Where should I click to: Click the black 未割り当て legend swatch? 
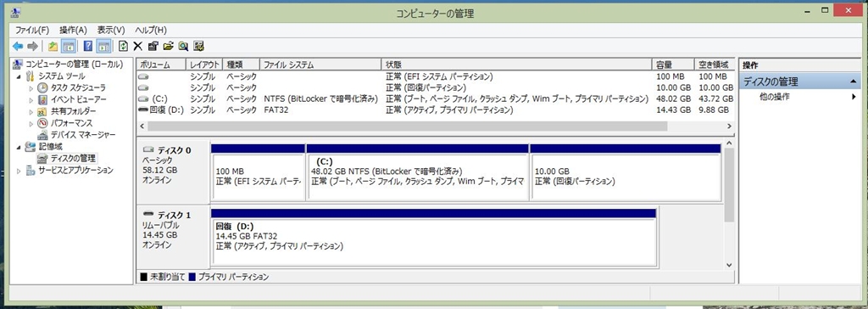pos(143,276)
